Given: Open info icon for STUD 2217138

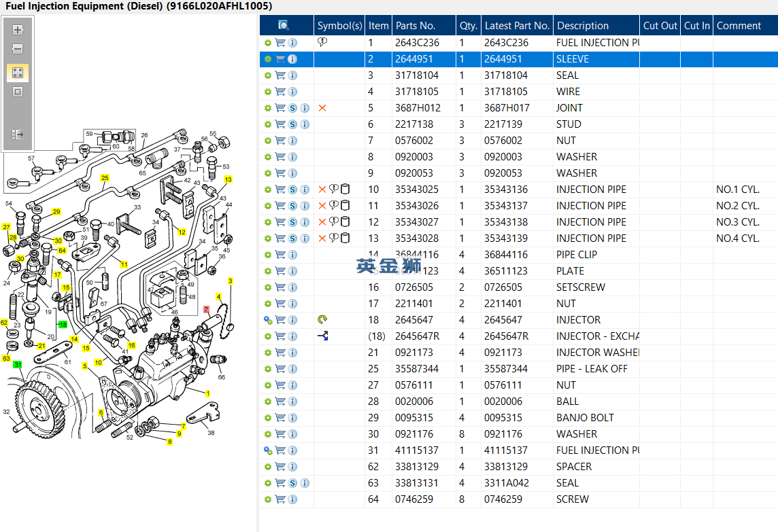Looking at the screenshot, I should click(x=305, y=124).
